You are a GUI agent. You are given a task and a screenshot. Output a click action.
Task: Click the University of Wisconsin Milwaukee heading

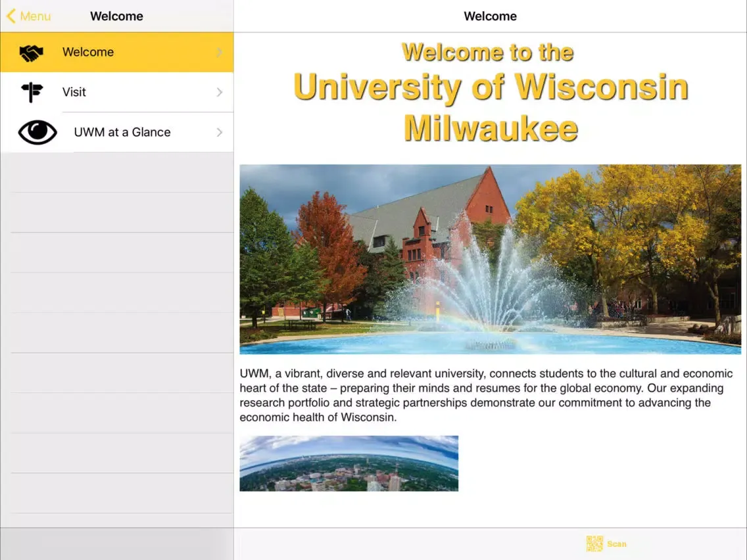491,108
